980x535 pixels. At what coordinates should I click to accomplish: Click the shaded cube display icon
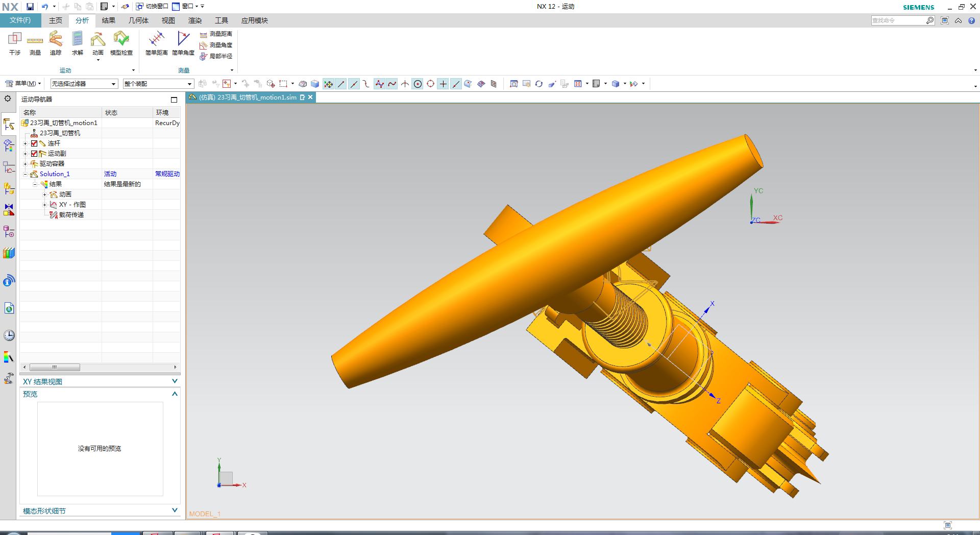click(616, 84)
